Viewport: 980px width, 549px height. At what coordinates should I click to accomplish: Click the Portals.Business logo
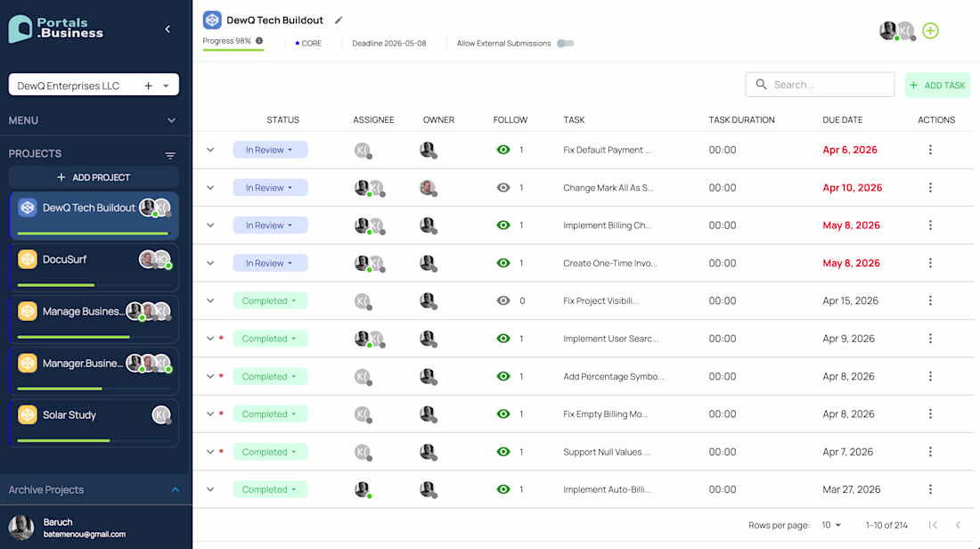click(x=55, y=29)
